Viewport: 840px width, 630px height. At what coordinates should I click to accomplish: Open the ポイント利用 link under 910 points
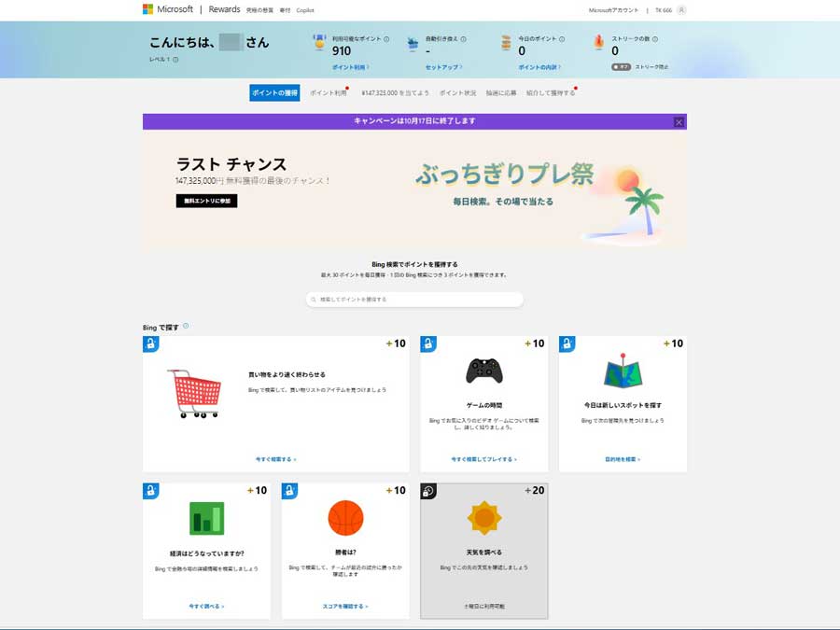350,67
